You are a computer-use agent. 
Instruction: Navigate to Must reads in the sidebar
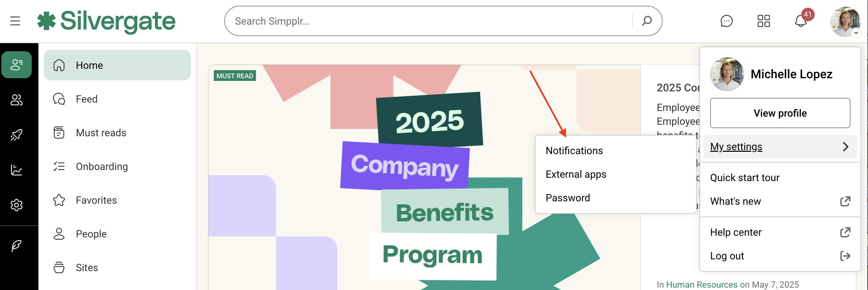point(100,133)
